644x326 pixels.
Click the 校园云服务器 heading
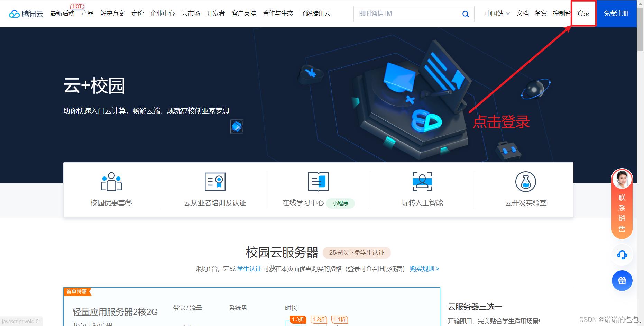pyautogui.click(x=282, y=253)
